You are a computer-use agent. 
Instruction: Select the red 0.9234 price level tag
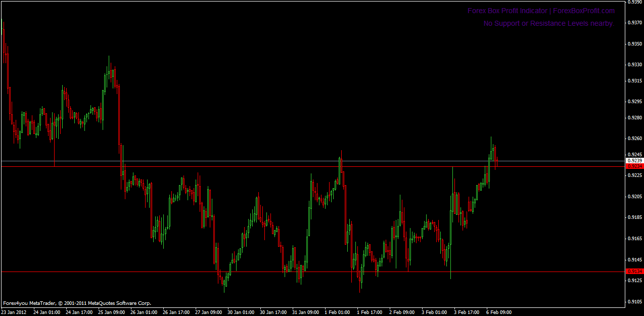click(x=634, y=166)
